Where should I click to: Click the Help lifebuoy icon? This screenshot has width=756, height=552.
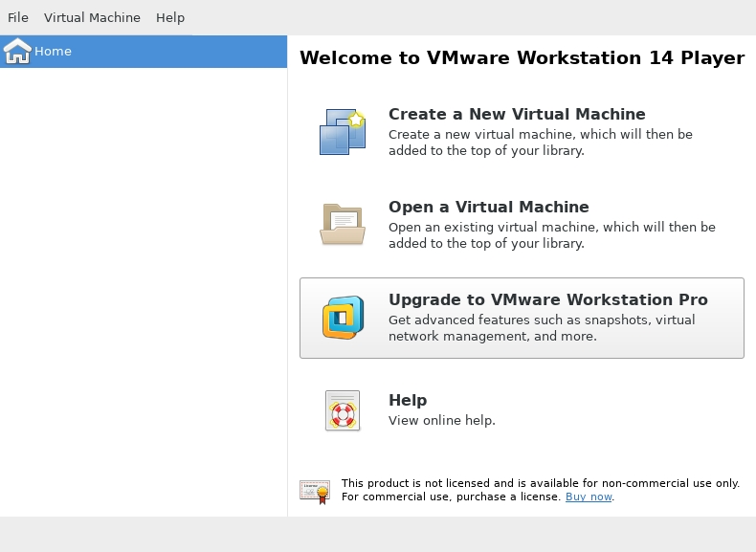coord(342,410)
